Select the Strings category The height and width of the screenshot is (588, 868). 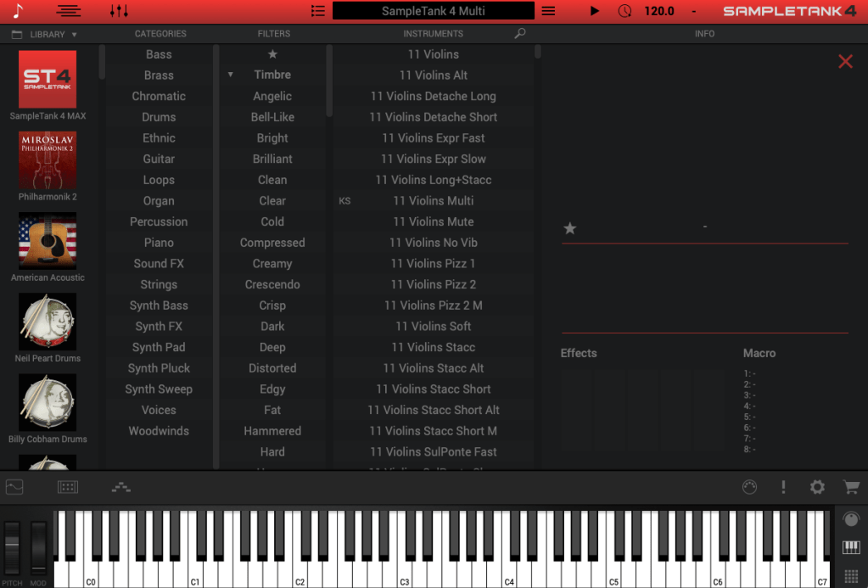click(159, 284)
